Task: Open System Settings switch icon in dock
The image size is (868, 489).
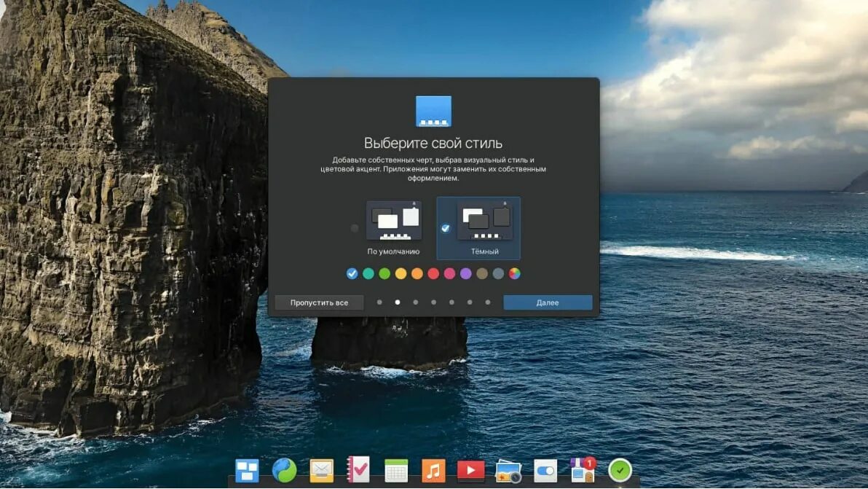Action: 545,471
